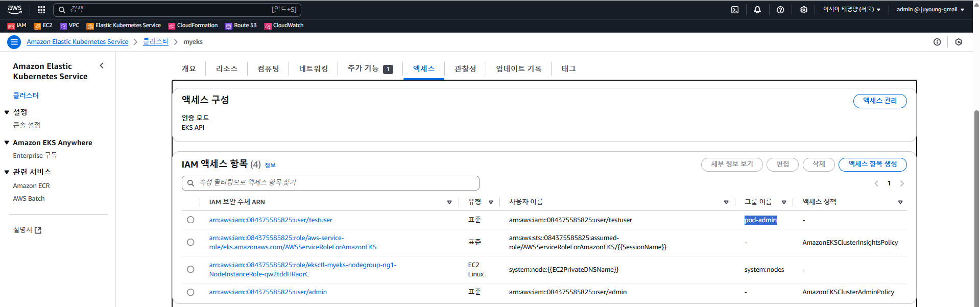Collapse the Amazon EKS Anywhere sidebar section
This screenshot has width=980, height=307.
(x=7, y=143)
